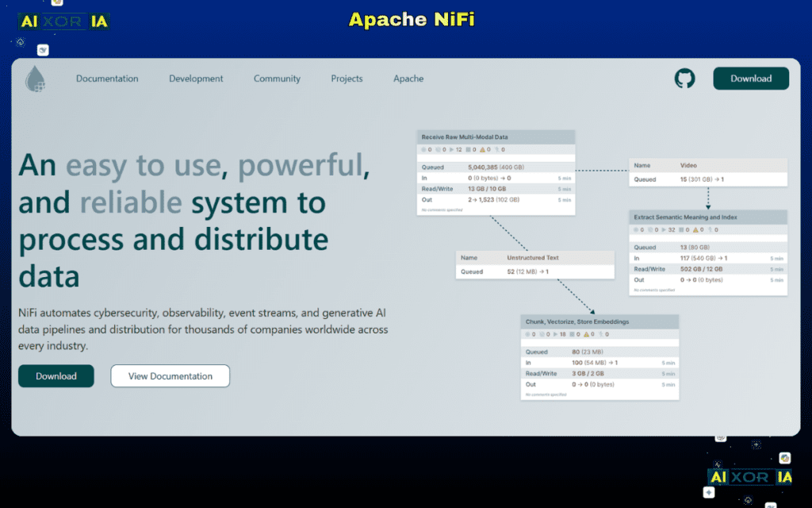Viewport: 812px width, 508px height.
Task: Click the Download button in the navbar
Action: click(x=750, y=79)
